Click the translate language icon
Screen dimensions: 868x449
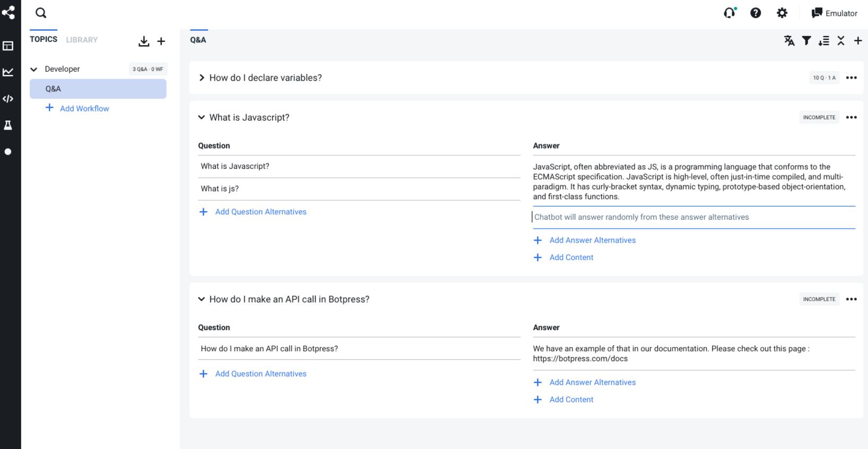click(x=789, y=41)
